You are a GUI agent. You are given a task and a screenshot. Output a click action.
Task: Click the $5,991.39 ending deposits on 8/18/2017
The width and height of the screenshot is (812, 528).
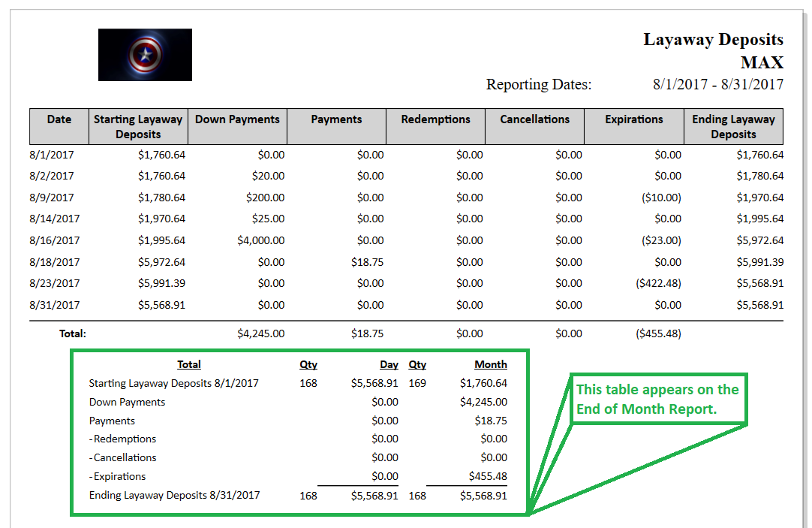coord(759,263)
